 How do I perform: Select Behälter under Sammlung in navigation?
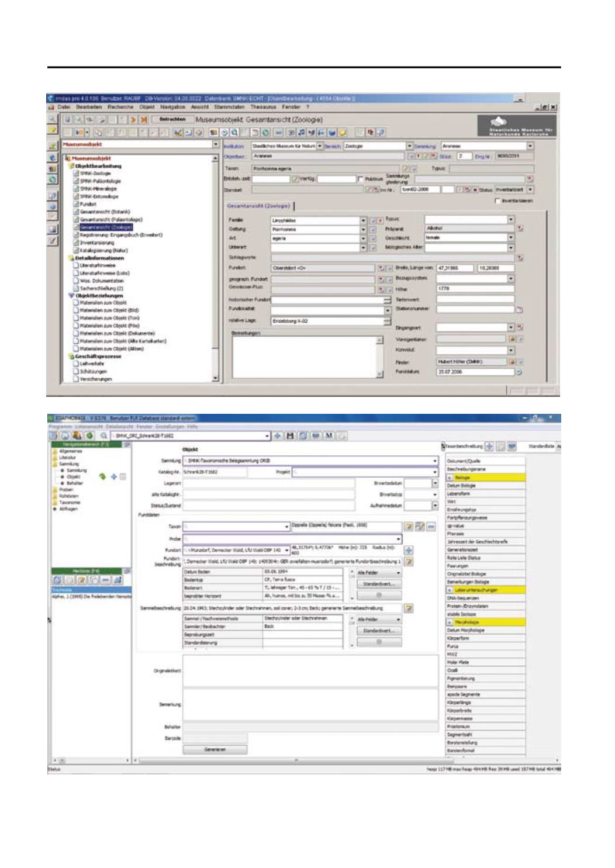tap(74, 483)
